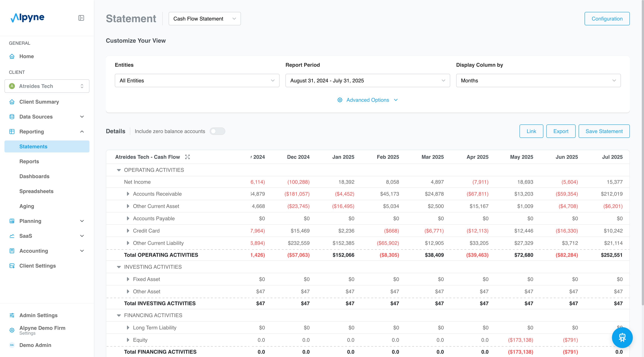Expand the cash flow table fullscreen icon
Viewport: 644px width, 357px height.
tap(187, 157)
